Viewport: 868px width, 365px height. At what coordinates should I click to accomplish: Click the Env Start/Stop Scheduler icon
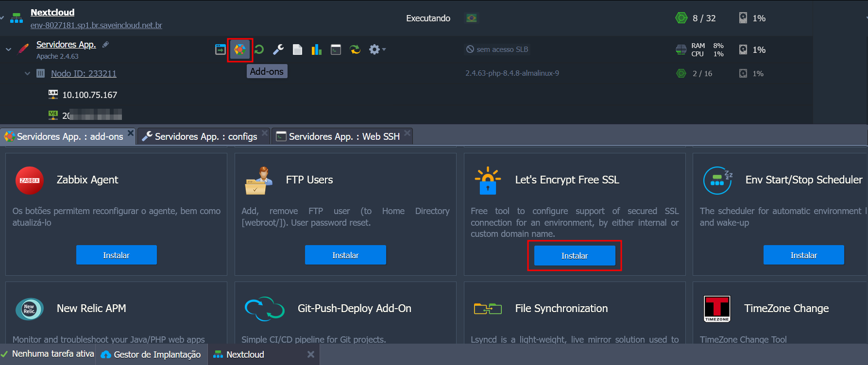[718, 181]
